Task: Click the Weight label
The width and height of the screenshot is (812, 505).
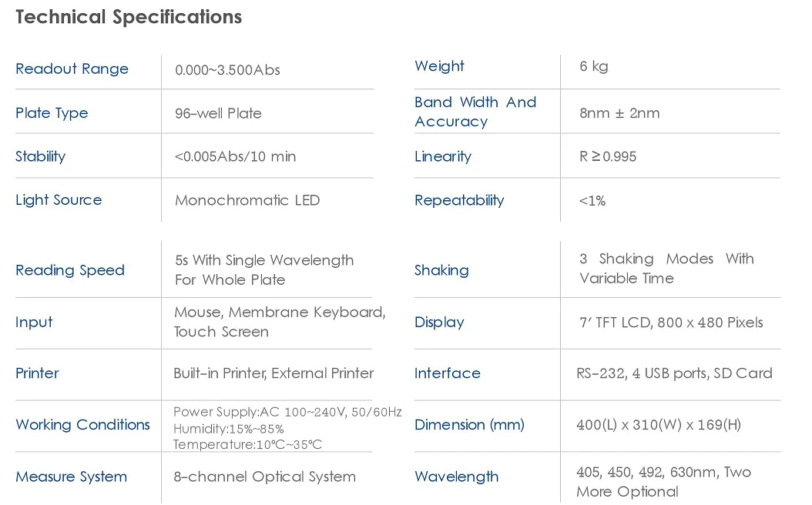Action: click(x=439, y=66)
